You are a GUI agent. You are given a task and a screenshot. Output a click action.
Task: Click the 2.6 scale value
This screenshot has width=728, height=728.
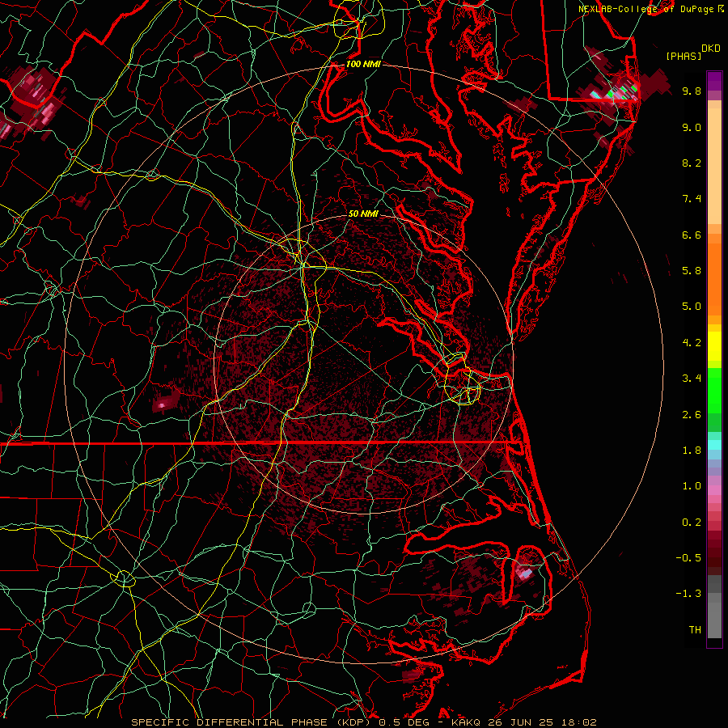[692, 415]
